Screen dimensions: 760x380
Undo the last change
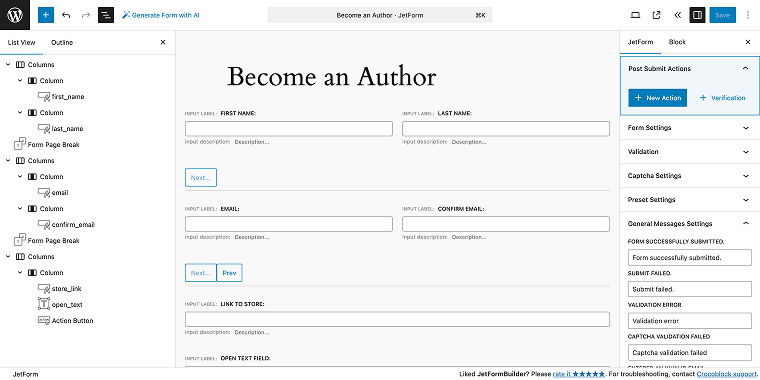(66, 15)
